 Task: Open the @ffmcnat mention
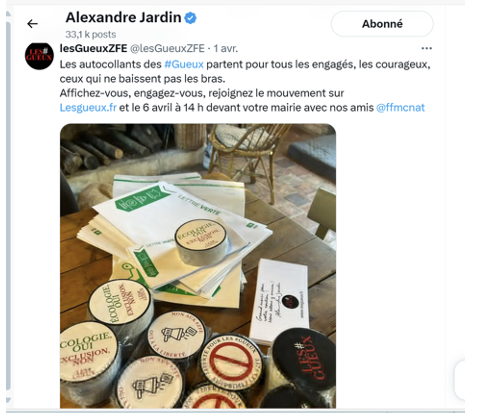tap(400, 107)
